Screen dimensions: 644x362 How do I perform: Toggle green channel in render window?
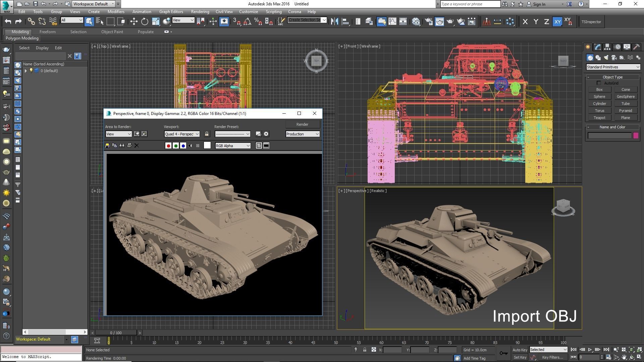pos(176,145)
